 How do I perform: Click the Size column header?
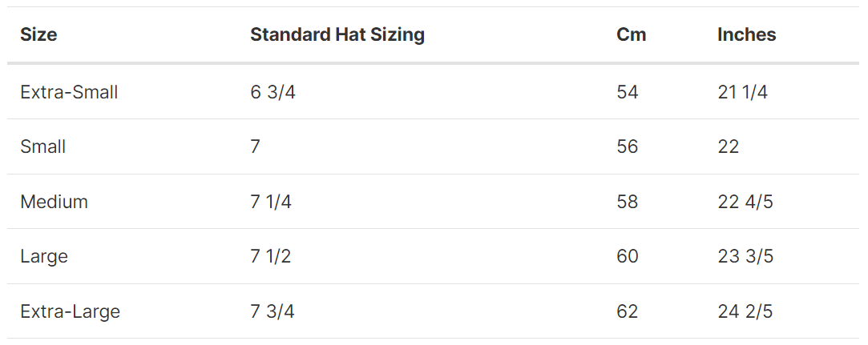[x=38, y=35]
